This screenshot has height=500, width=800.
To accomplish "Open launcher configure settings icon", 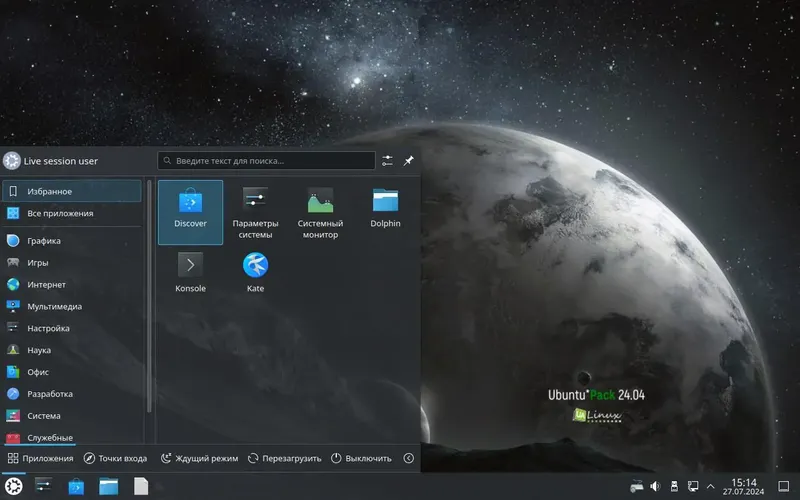I will click(x=387, y=161).
